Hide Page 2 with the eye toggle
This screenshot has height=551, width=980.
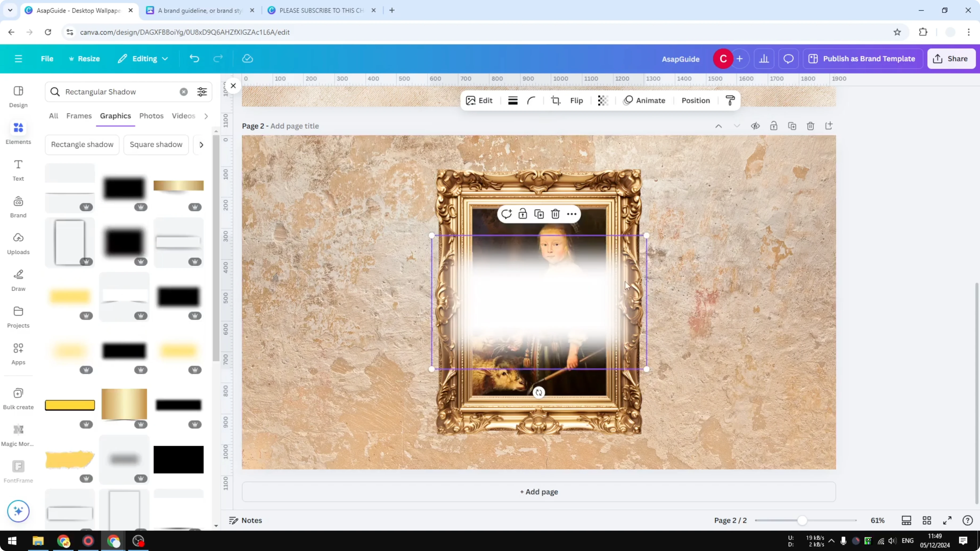click(756, 126)
